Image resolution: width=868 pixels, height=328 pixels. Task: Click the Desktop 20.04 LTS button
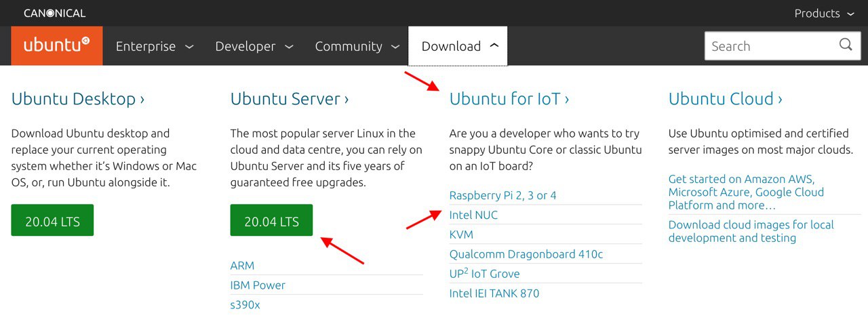pyautogui.click(x=52, y=220)
